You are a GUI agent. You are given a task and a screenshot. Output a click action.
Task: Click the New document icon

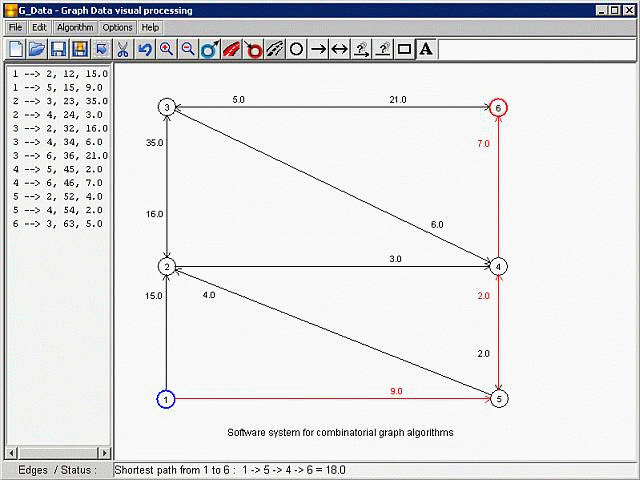point(16,49)
